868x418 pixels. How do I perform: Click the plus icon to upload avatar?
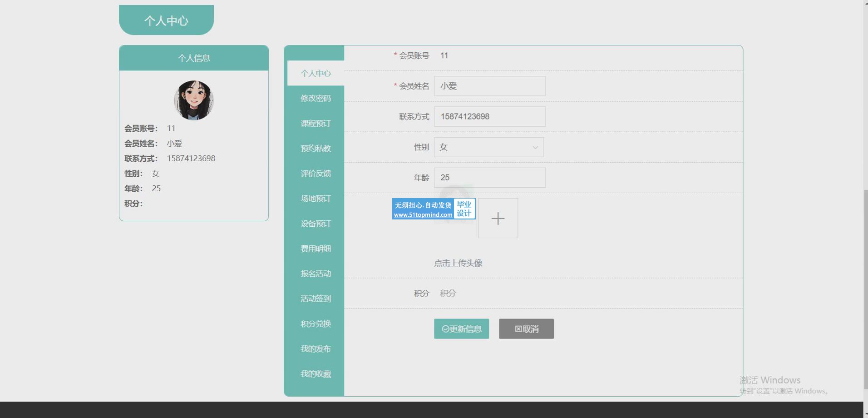(x=498, y=218)
